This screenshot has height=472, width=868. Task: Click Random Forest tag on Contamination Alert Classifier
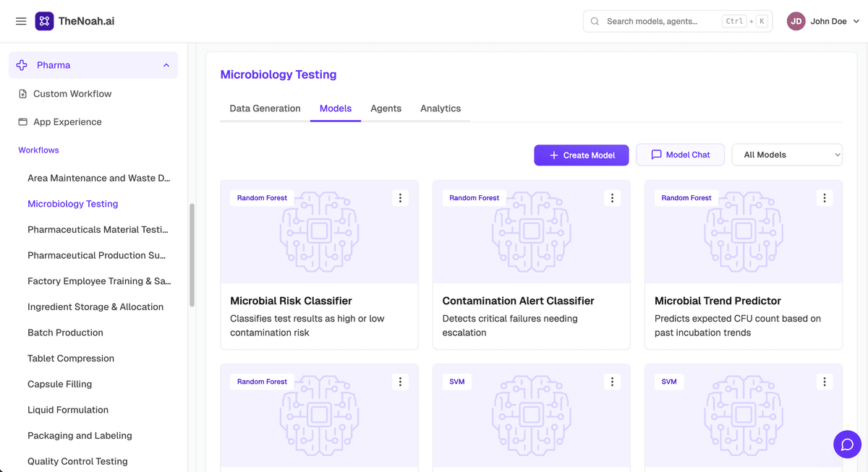point(475,197)
